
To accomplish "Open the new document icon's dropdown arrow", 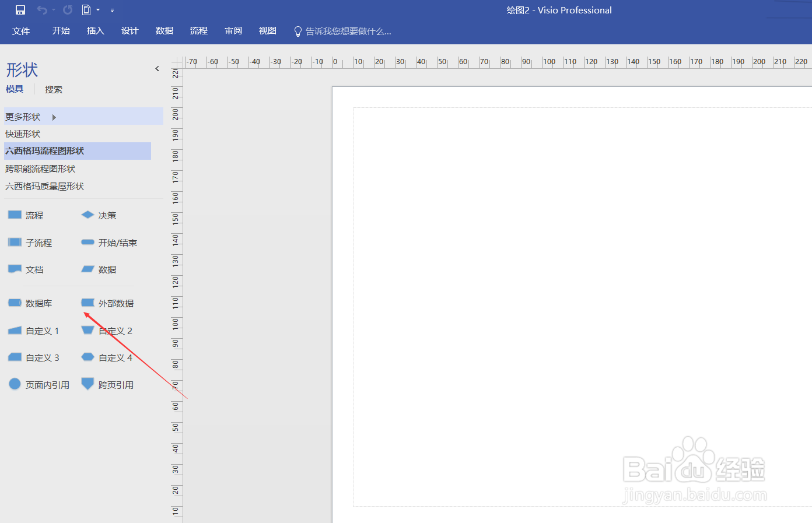I will pyautogui.click(x=98, y=10).
